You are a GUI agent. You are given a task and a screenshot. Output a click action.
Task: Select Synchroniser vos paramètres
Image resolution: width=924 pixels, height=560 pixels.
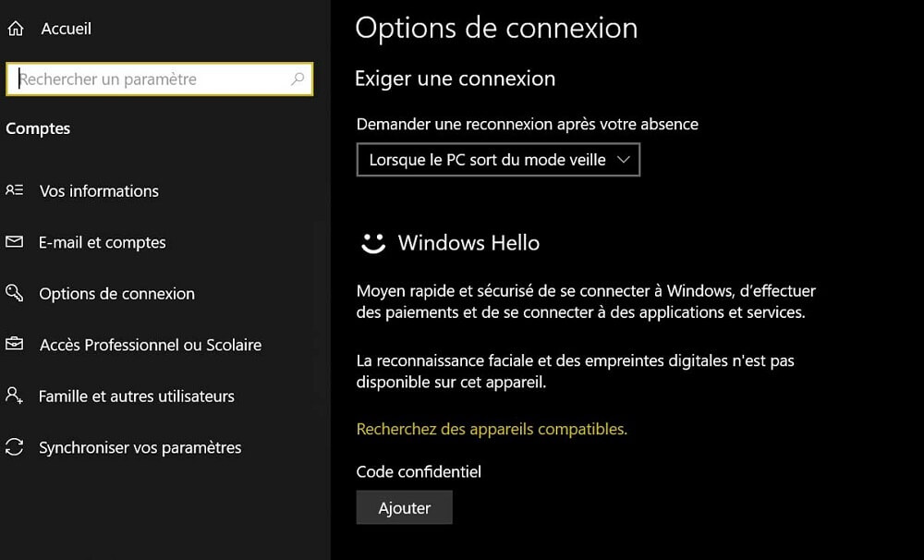(139, 448)
